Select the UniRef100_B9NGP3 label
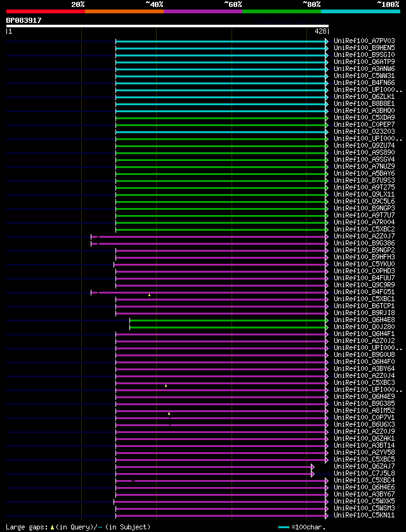Image resolution: width=406 pixels, height=532 pixels. [x=364, y=209]
